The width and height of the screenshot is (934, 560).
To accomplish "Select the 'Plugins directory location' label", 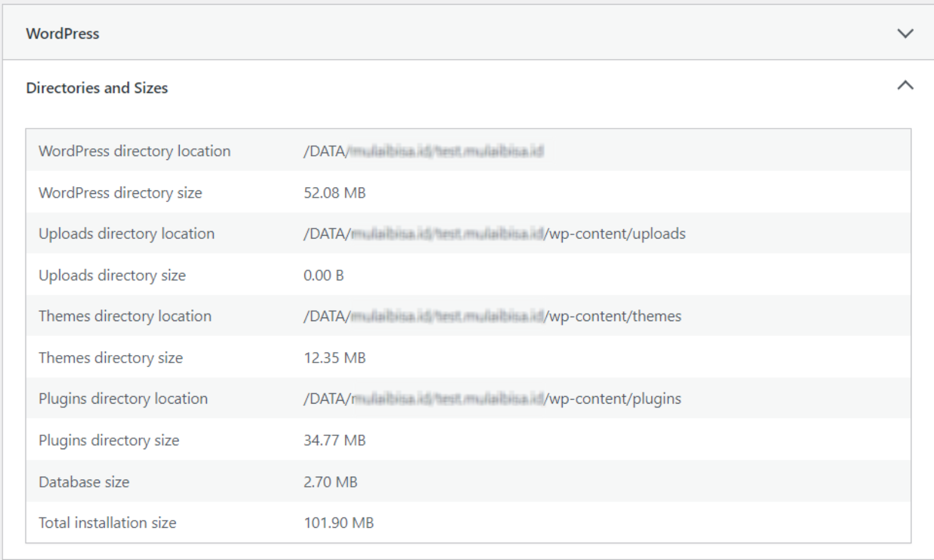I will 123,399.
